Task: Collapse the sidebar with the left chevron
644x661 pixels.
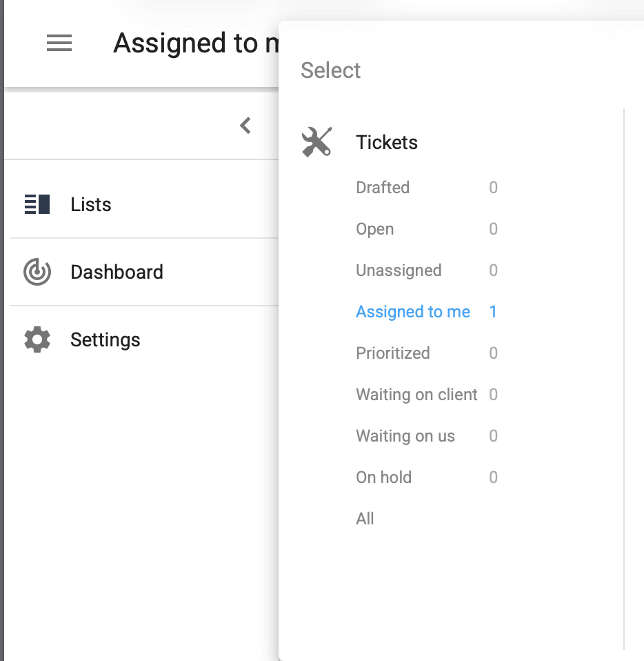Action: [x=245, y=126]
